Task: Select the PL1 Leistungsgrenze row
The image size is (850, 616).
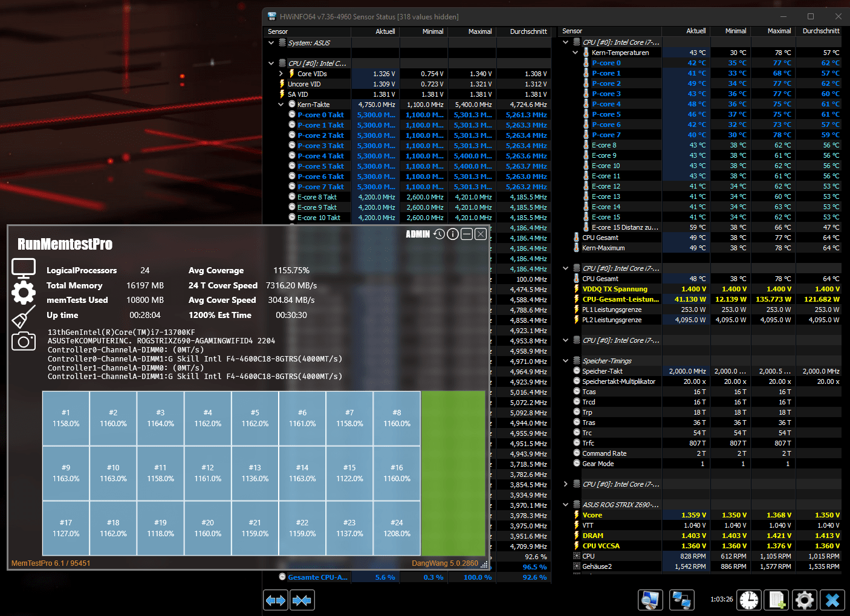Action: (x=700, y=310)
